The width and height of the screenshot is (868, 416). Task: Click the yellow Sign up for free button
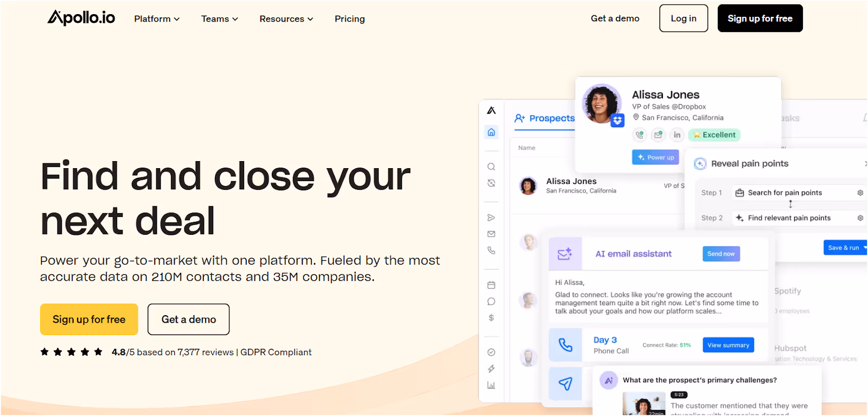click(89, 319)
